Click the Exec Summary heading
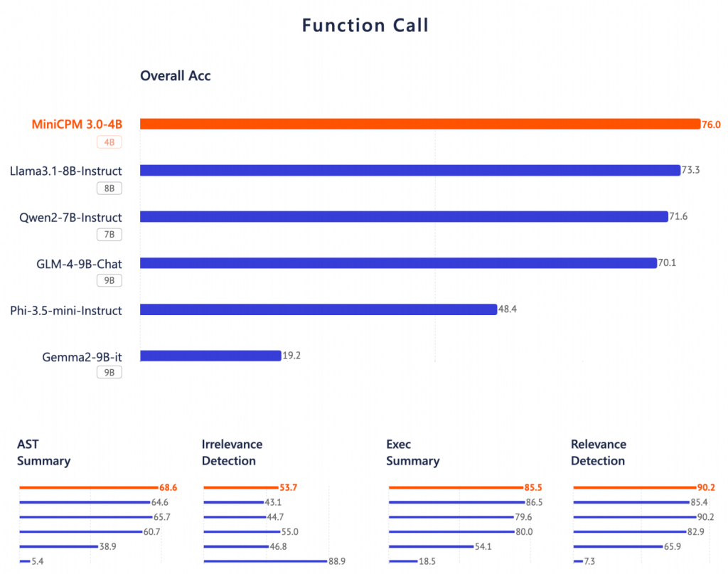This screenshot has height=574, width=728. tap(412, 452)
